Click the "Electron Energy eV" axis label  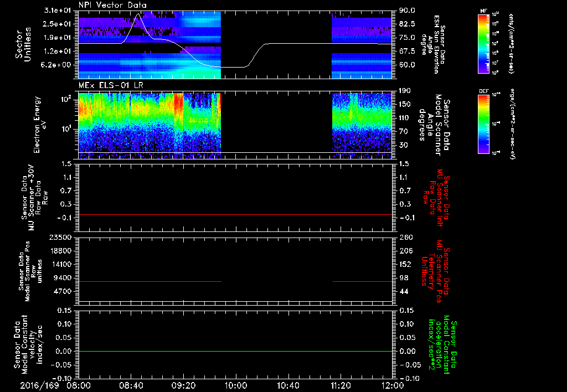pos(40,125)
